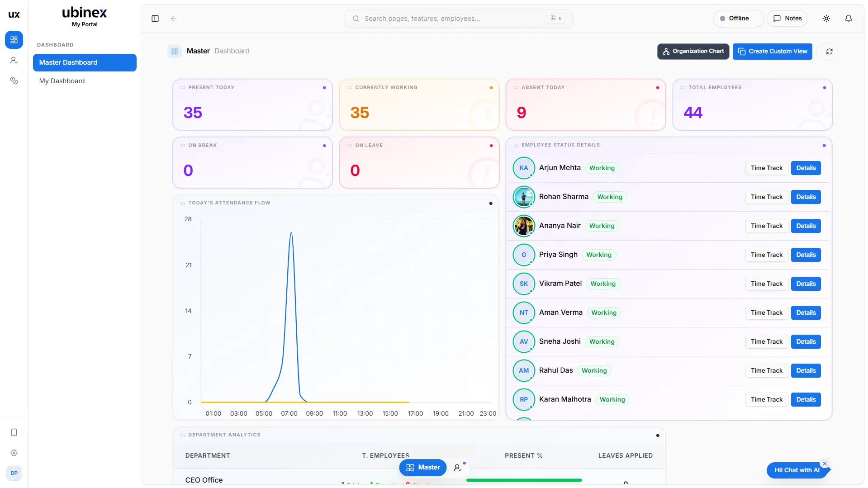Open Details for Sneha Joshi

coord(806,342)
